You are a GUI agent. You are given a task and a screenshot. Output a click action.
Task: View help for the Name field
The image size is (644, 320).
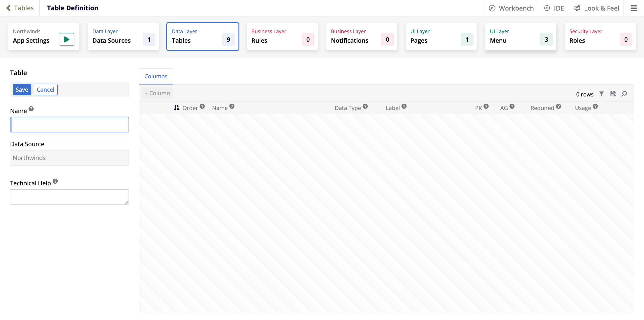tap(31, 109)
